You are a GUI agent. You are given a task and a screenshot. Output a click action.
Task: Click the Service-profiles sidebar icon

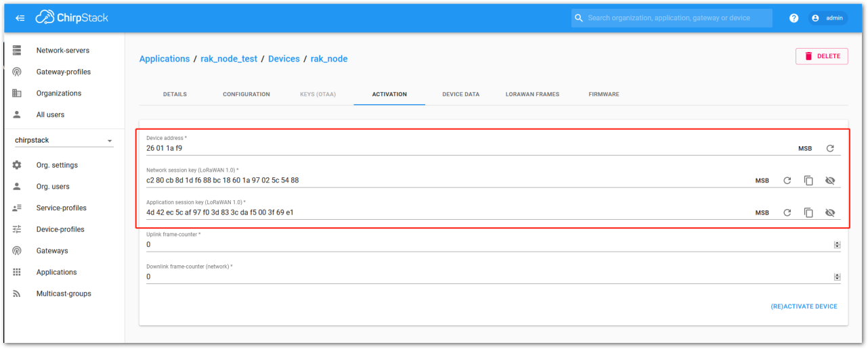pos(17,208)
